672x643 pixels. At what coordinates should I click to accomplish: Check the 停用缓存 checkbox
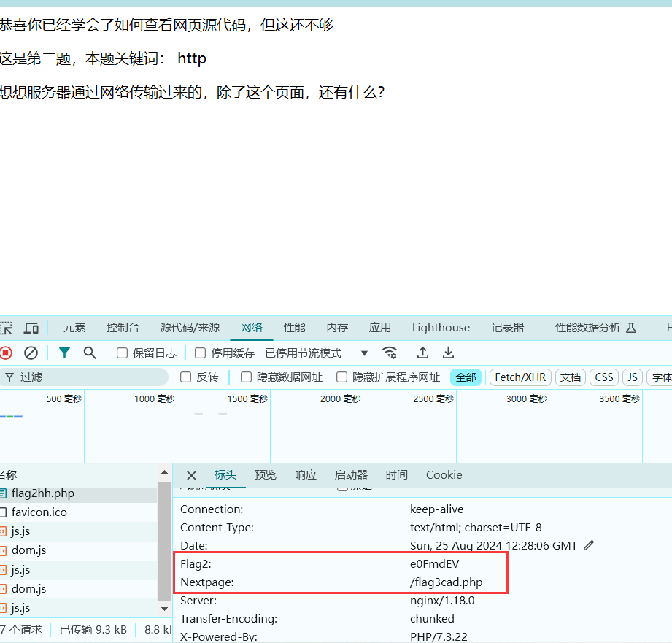[201, 353]
